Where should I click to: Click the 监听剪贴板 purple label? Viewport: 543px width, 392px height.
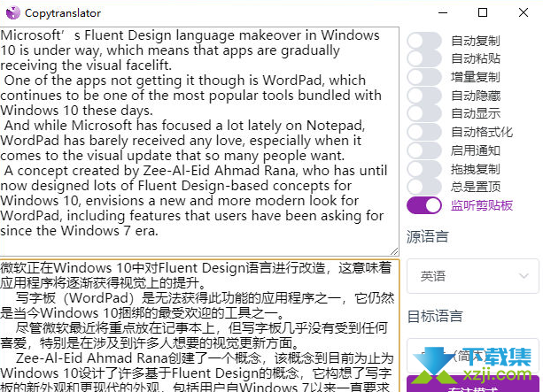pyautogui.click(x=482, y=205)
